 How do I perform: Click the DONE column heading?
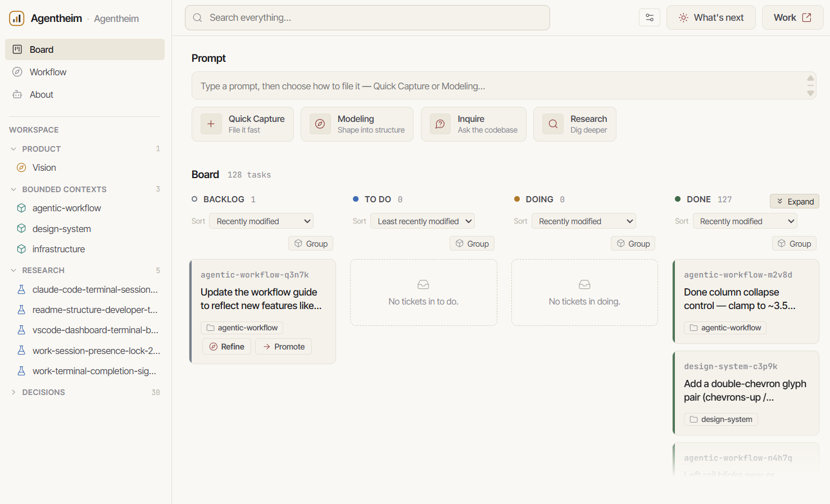tap(699, 199)
